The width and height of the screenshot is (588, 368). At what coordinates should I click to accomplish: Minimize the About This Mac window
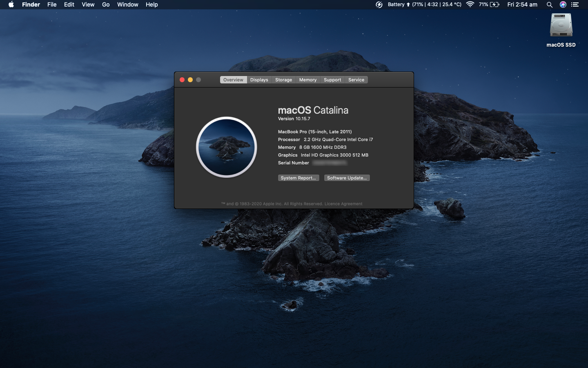190,80
